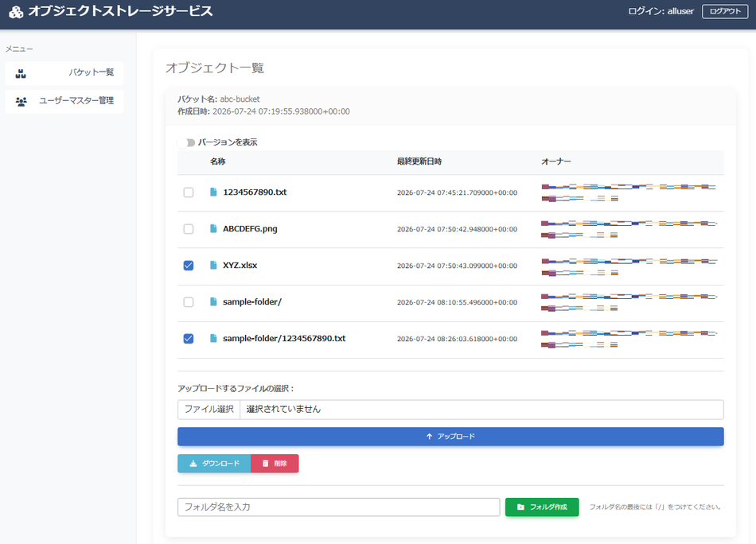This screenshot has width=756, height=544.
Task: Check the 1234567890.txt row checkbox
Action: [x=189, y=192]
